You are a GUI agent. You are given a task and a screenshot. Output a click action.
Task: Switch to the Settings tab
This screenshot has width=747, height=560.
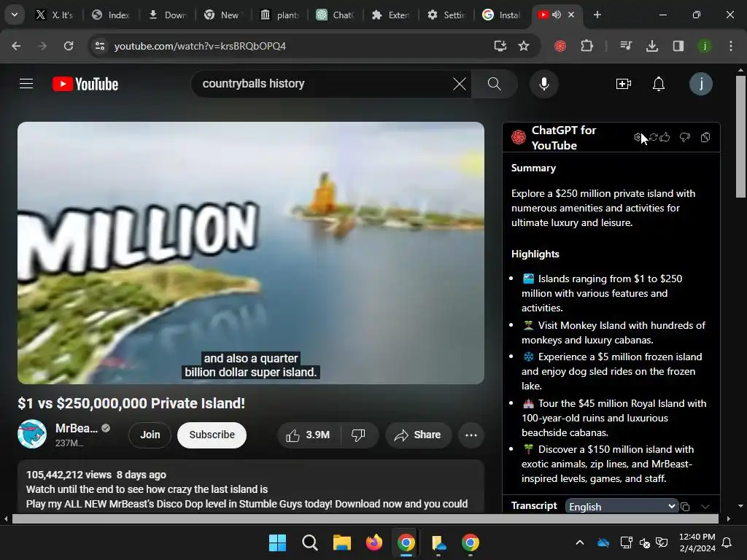pos(447,15)
